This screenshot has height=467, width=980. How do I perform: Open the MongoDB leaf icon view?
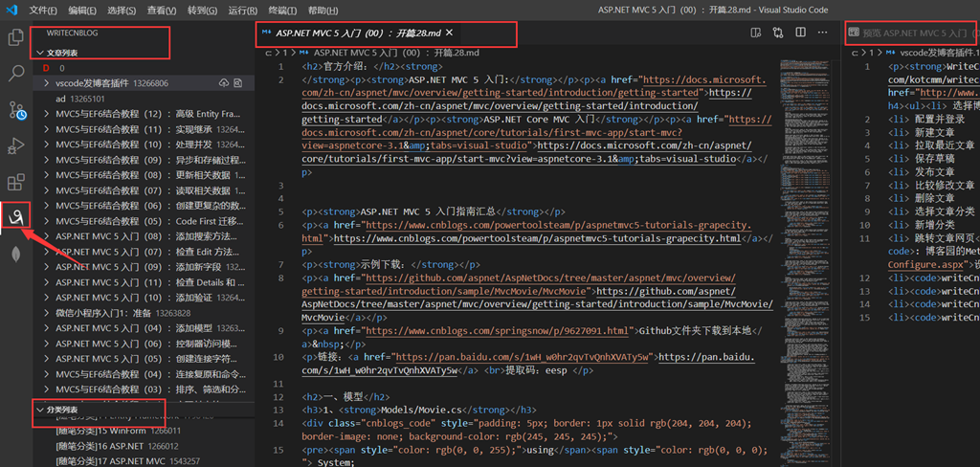tap(15, 255)
